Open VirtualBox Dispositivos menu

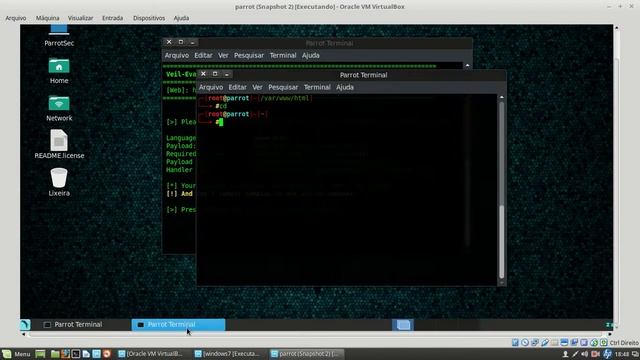tap(149, 18)
